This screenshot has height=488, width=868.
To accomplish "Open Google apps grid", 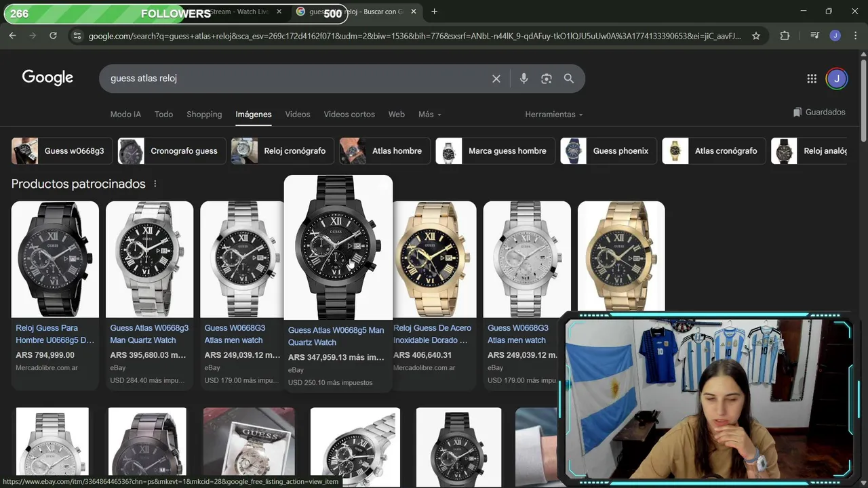I will click(812, 79).
